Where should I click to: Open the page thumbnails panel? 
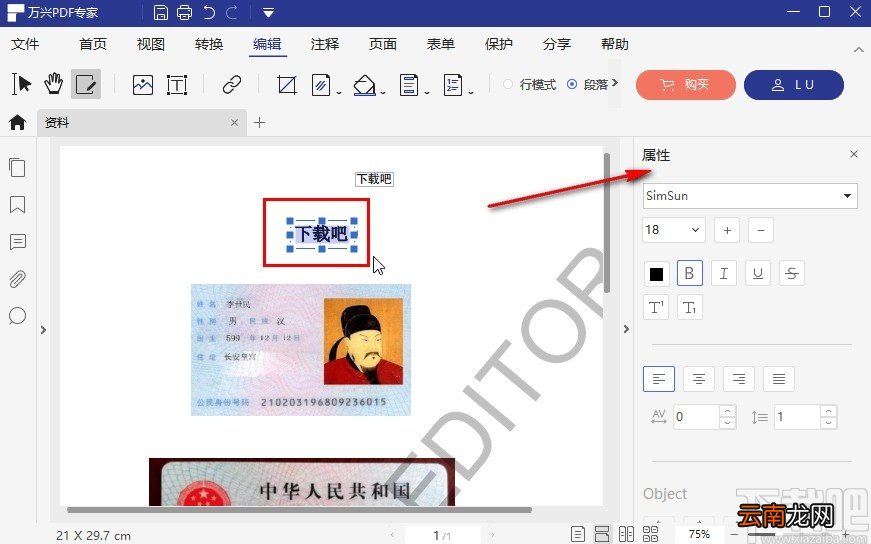17,167
